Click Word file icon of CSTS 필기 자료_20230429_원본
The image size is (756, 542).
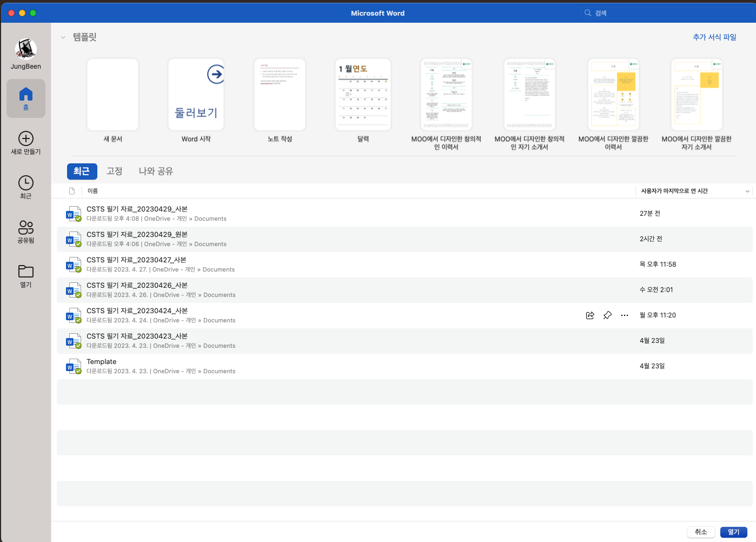point(74,240)
